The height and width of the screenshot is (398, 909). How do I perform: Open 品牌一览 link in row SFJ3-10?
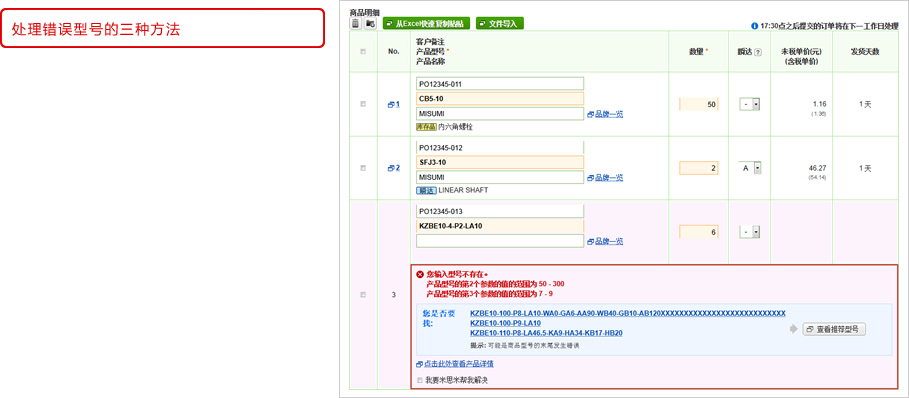(x=605, y=178)
